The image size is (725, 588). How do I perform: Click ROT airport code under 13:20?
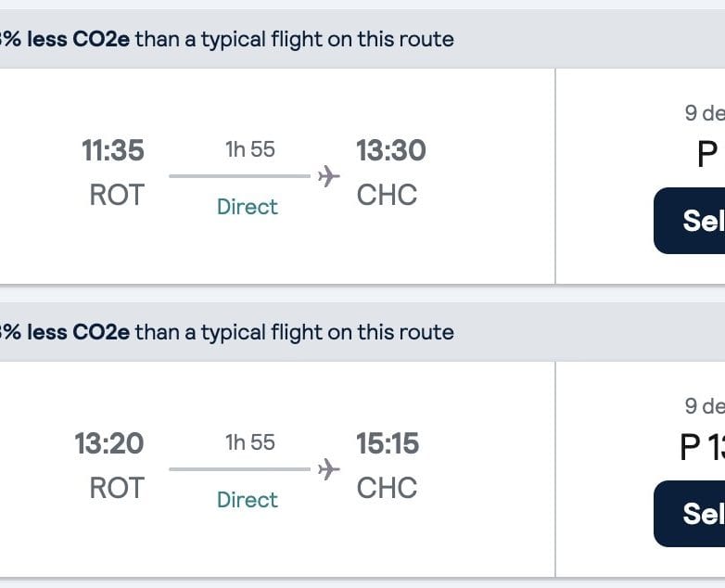coord(117,488)
